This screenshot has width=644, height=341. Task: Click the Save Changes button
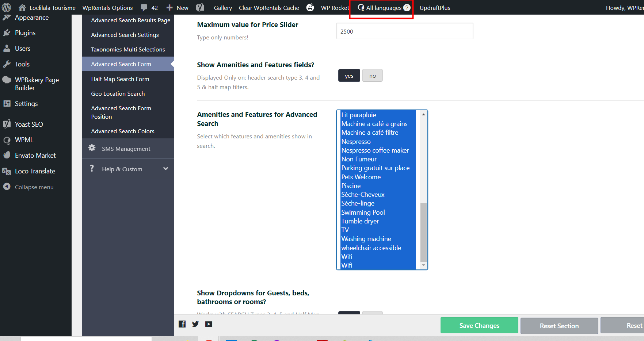pyautogui.click(x=479, y=325)
